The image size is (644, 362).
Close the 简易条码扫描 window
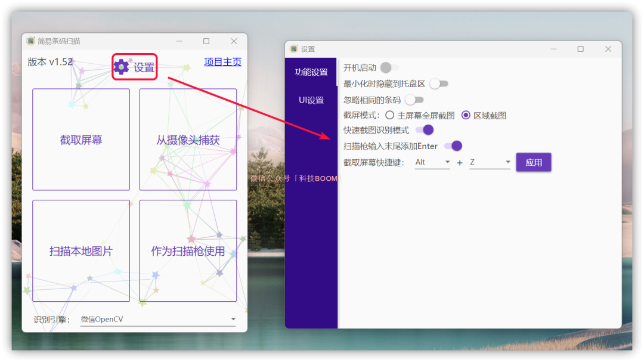[234, 41]
